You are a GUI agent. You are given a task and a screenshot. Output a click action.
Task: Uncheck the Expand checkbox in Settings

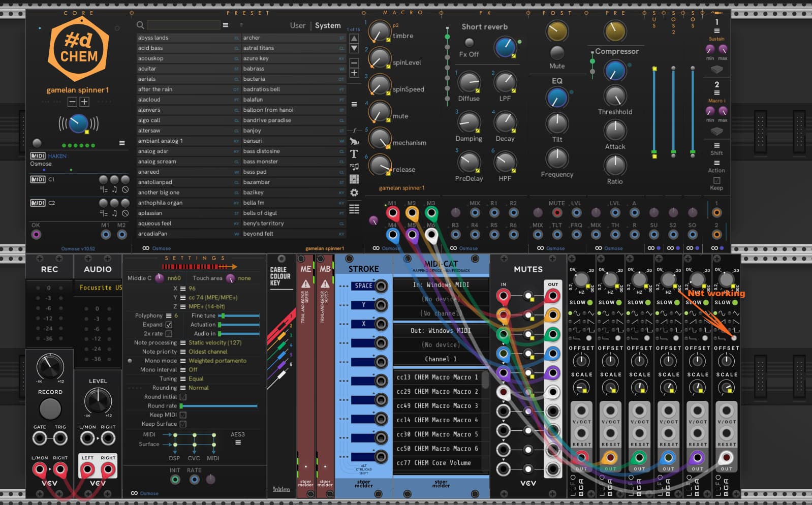(169, 325)
